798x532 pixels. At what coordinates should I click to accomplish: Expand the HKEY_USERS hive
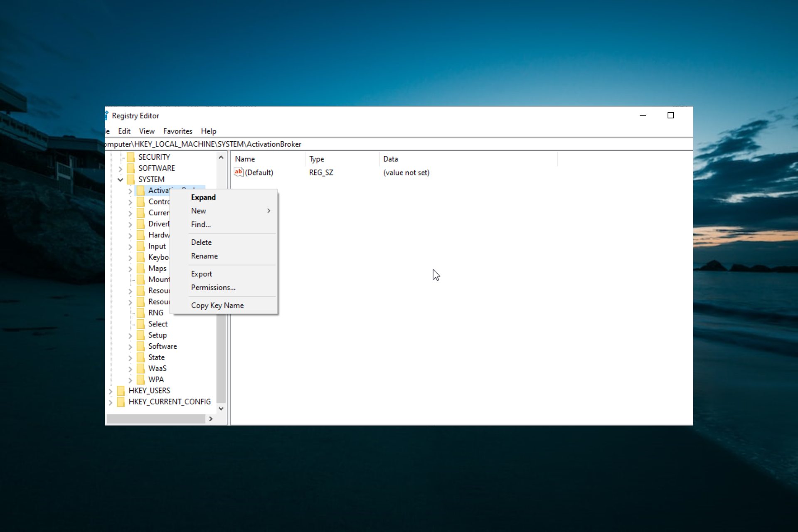tap(111, 391)
